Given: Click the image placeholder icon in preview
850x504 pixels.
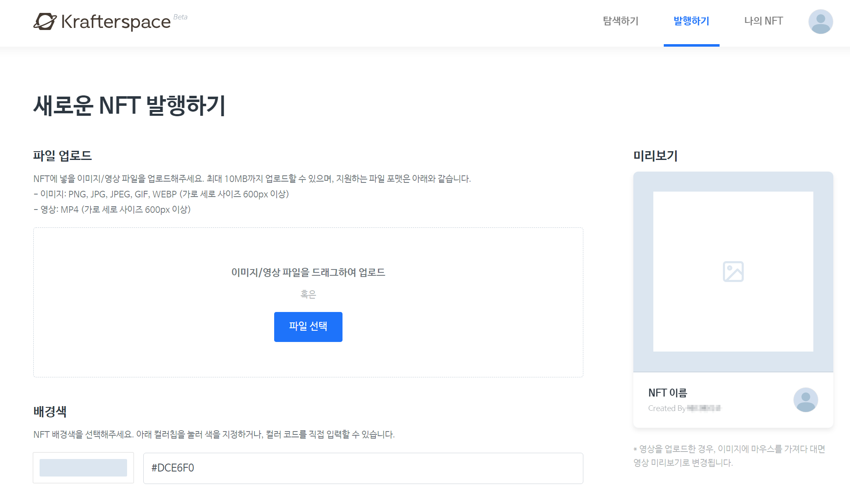Looking at the screenshot, I should (x=733, y=272).
